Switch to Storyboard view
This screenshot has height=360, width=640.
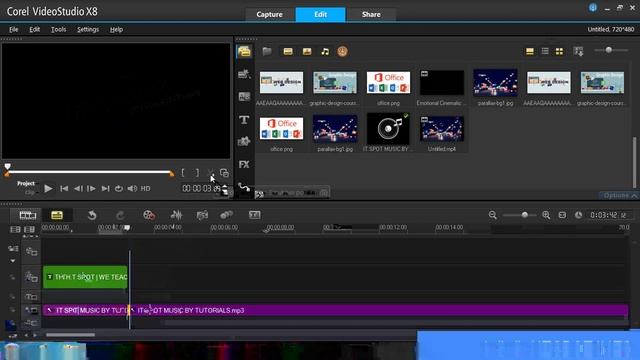tap(27, 215)
